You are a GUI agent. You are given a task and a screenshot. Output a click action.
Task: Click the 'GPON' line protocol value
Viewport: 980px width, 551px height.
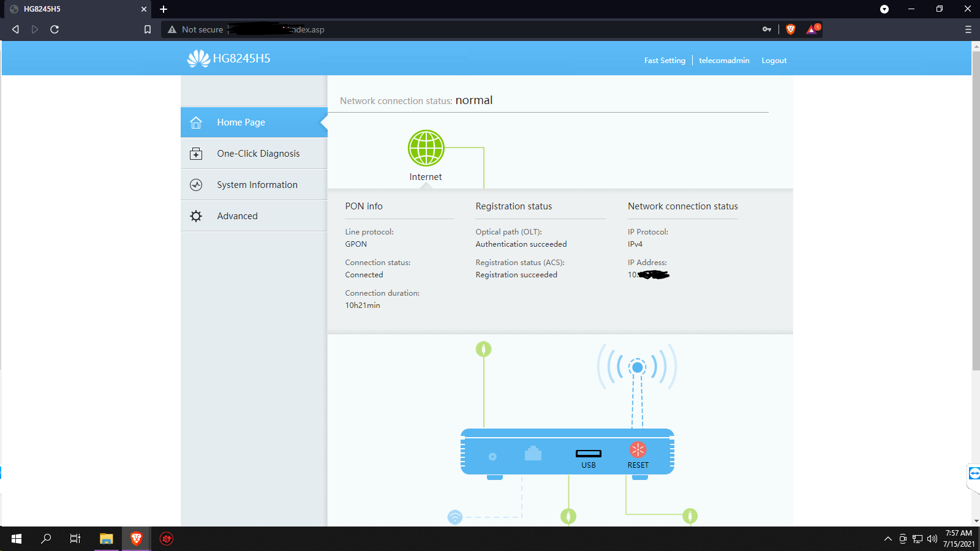pyautogui.click(x=356, y=244)
